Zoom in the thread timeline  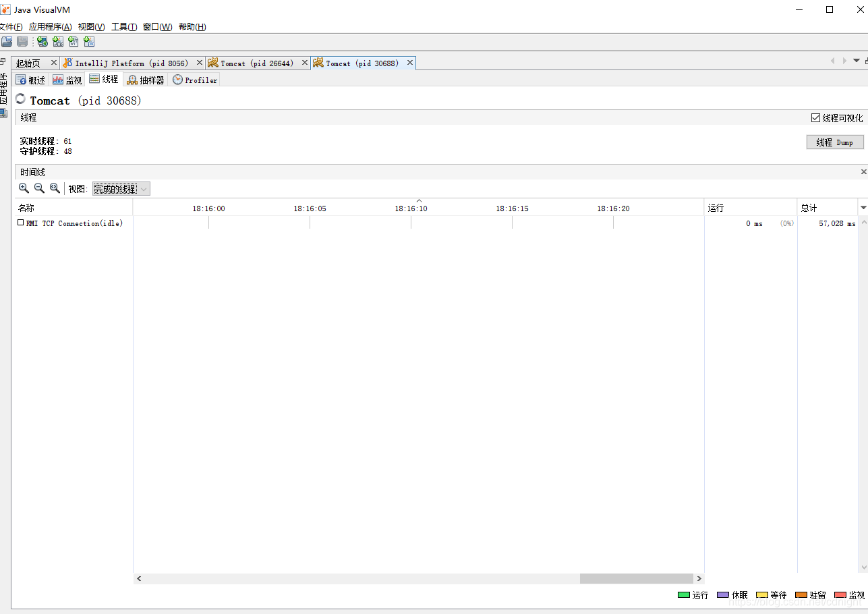point(24,188)
